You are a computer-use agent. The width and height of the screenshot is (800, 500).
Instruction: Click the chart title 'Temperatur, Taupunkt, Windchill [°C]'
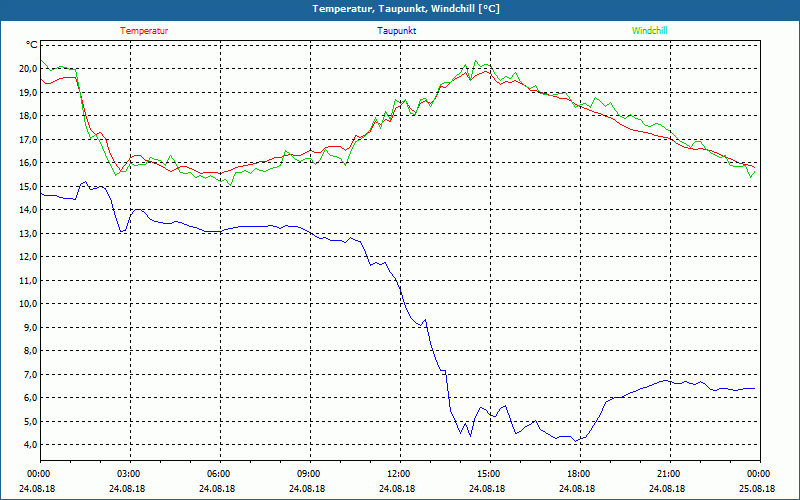pos(399,9)
